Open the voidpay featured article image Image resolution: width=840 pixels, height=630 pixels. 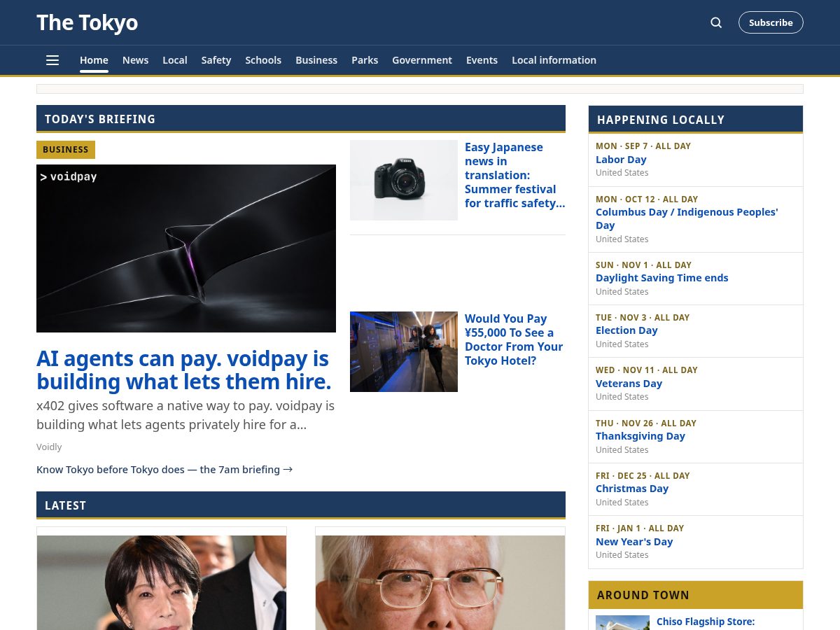(x=186, y=248)
